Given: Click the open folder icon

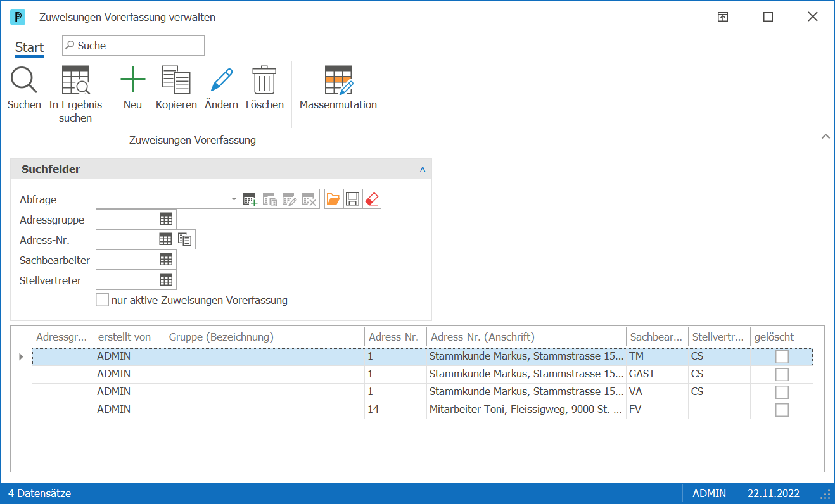Looking at the screenshot, I should [x=333, y=199].
